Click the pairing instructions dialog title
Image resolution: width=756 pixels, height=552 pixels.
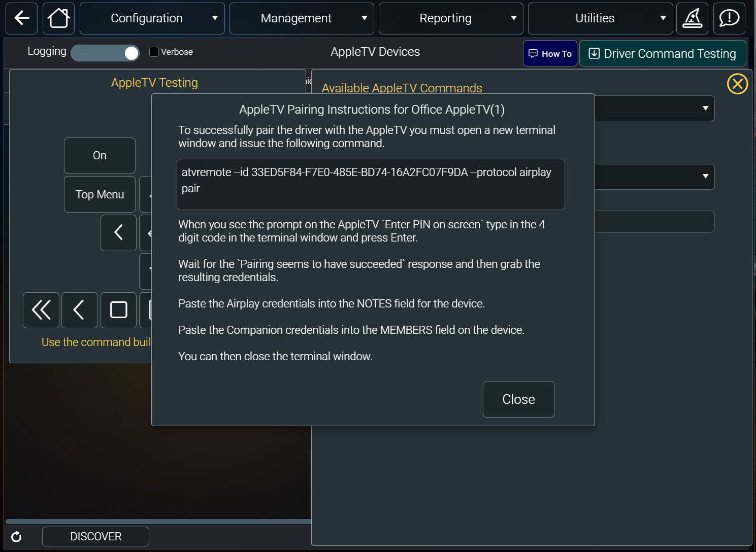point(372,110)
